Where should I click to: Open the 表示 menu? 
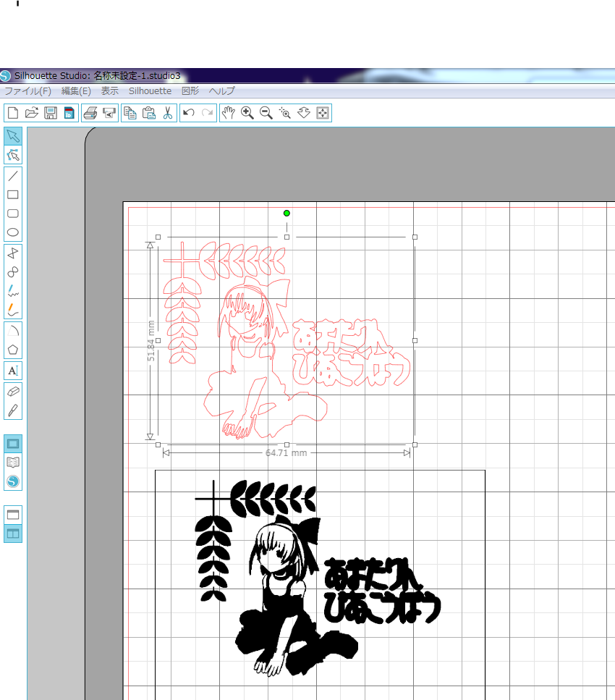tap(110, 91)
